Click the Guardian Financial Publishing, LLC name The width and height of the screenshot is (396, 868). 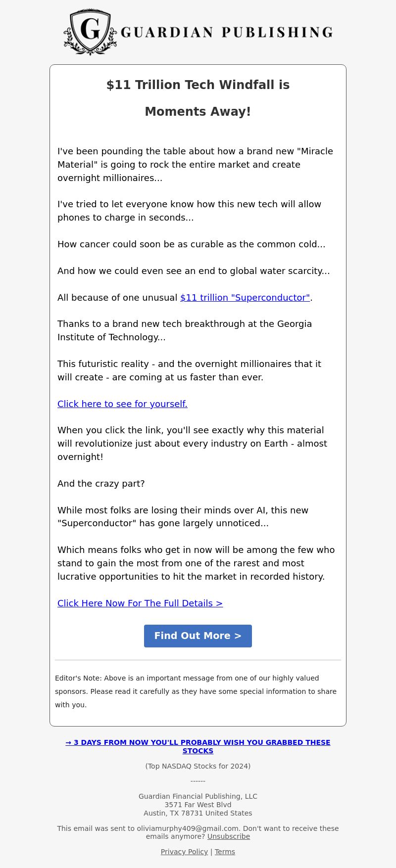(198, 796)
